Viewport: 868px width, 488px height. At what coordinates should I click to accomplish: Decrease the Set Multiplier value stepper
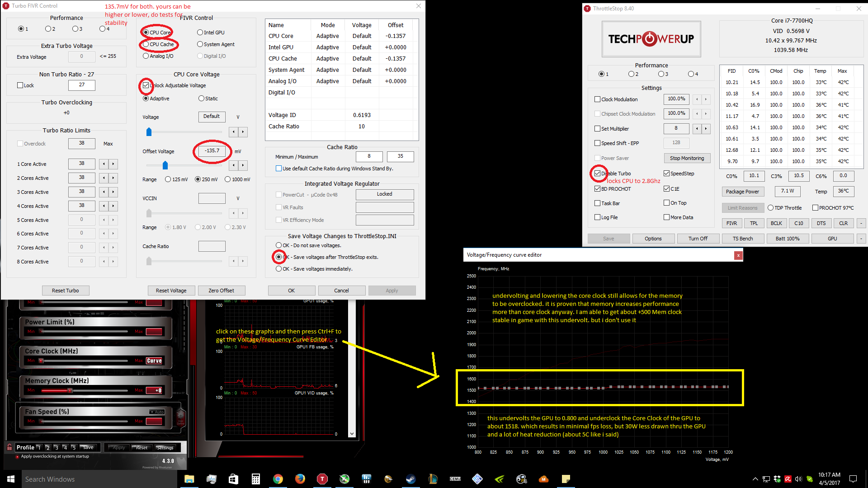pos(697,129)
